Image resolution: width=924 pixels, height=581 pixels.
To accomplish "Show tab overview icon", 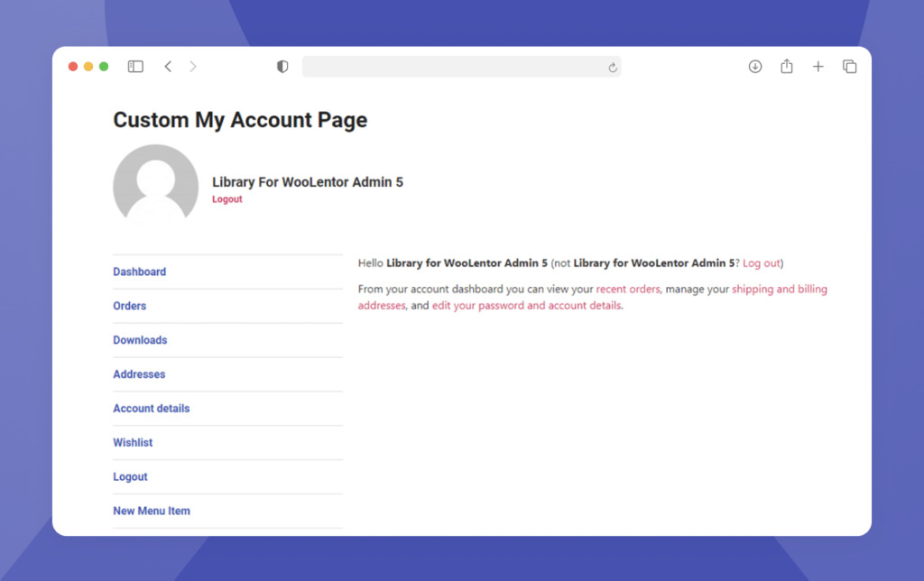I will click(x=849, y=67).
